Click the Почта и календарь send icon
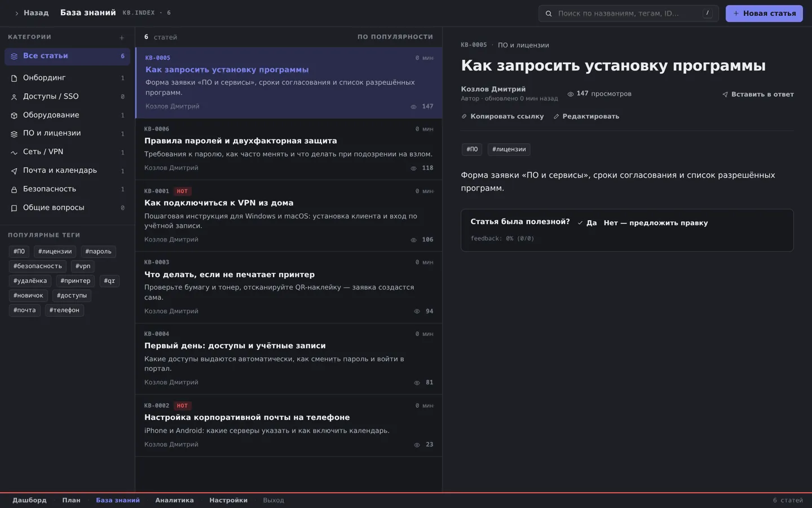This screenshot has width=812, height=508. [14, 171]
